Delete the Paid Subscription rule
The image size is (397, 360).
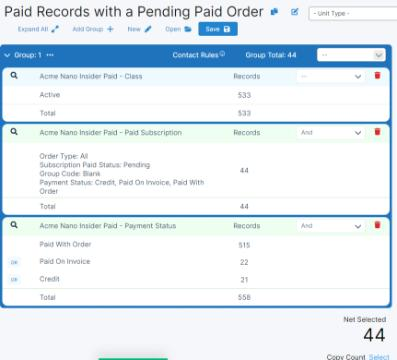[x=377, y=132]
